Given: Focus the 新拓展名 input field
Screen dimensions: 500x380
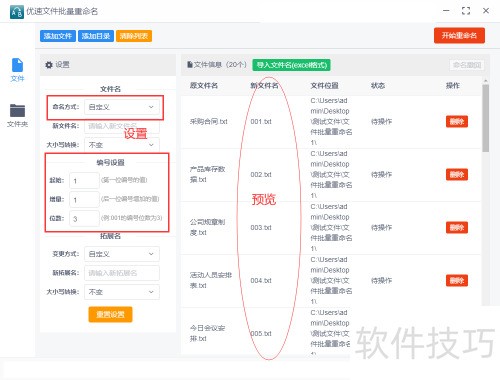Looking at the screenshot, I should coord(122,273).
